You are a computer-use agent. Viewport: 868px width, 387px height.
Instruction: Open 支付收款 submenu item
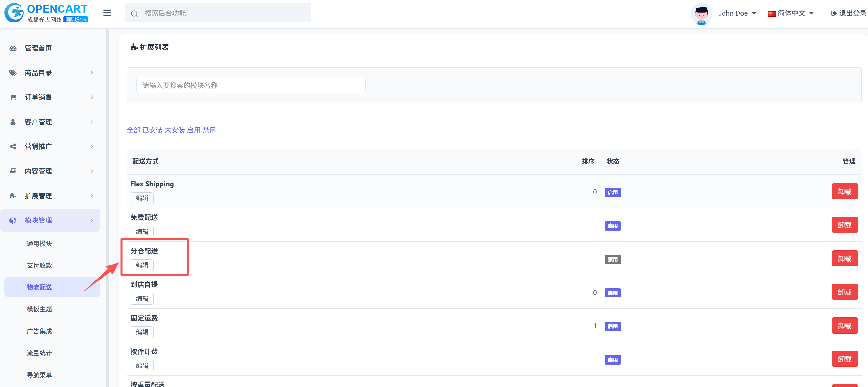pos(39,265)
